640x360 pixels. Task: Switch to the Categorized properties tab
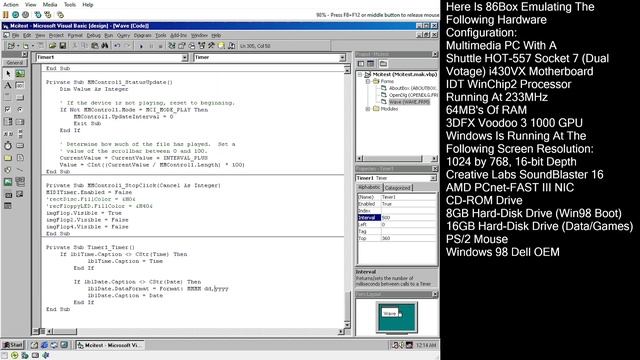click(397, 188)
